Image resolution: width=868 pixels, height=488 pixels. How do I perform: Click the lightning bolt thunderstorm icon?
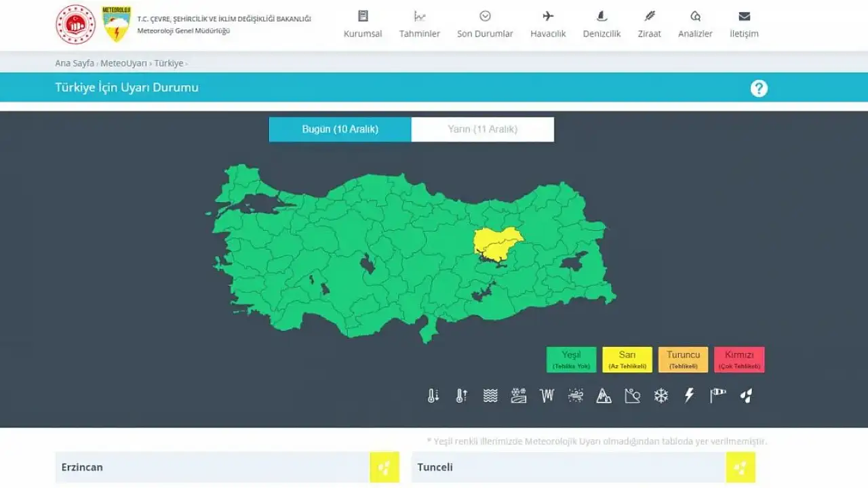click(x=690, y=396)
